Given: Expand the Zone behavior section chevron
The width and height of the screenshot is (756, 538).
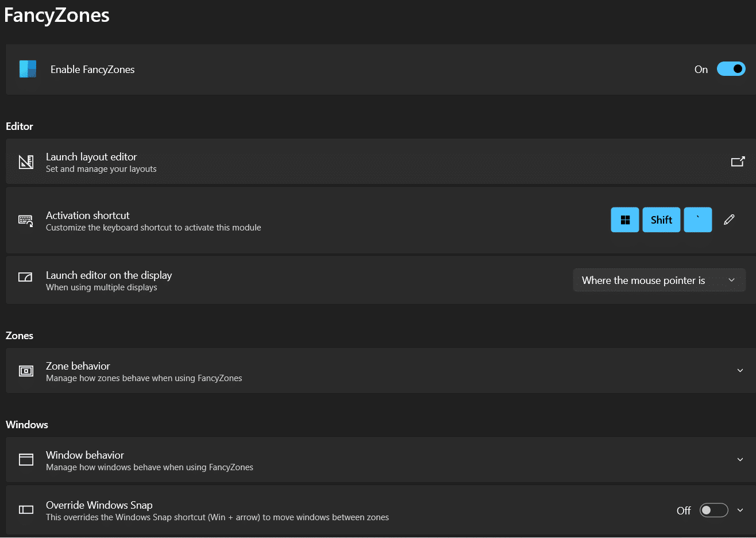Looking at the screenshot, I should point(740,371).
